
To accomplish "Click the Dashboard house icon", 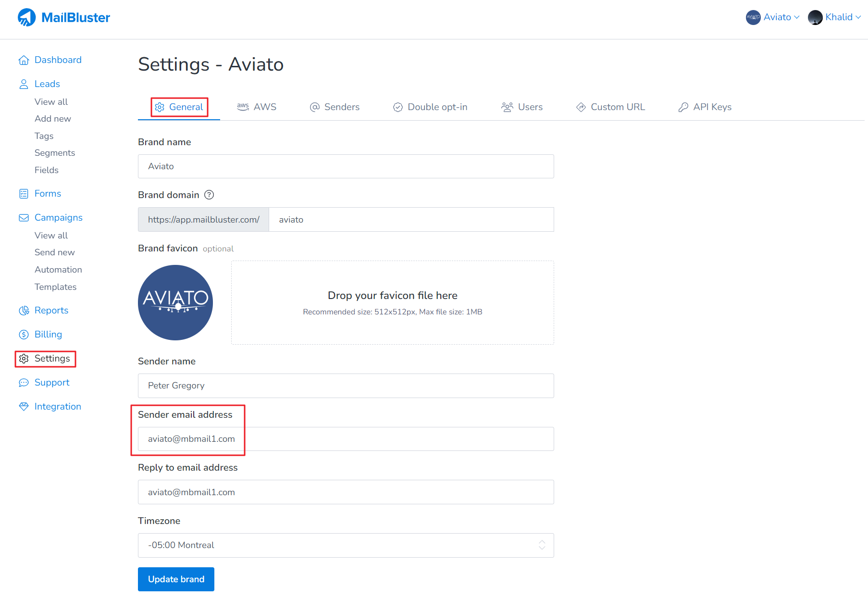I will [24, 60].
